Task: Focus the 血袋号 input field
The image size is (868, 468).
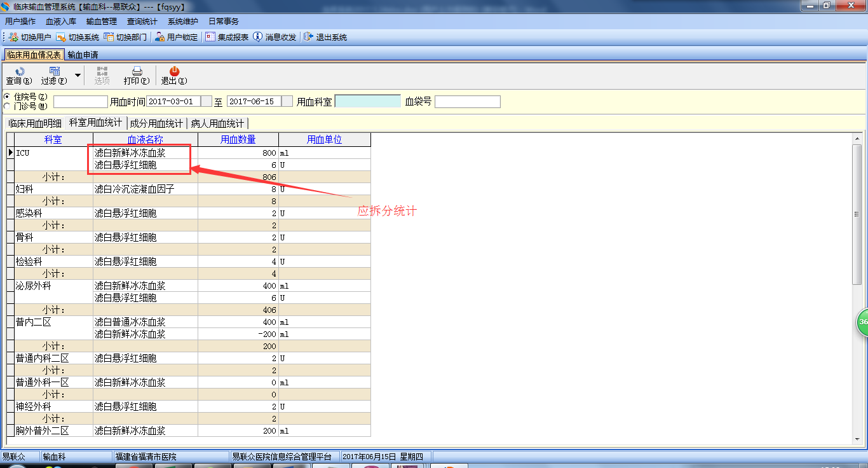Action: (x=468, y=102)
